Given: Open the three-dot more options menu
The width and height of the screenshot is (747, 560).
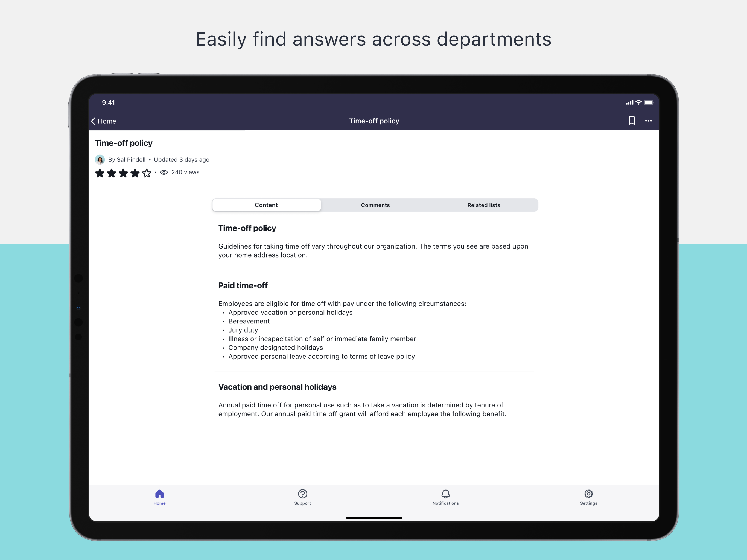Looking at the screenshot, I should [648, 121].
